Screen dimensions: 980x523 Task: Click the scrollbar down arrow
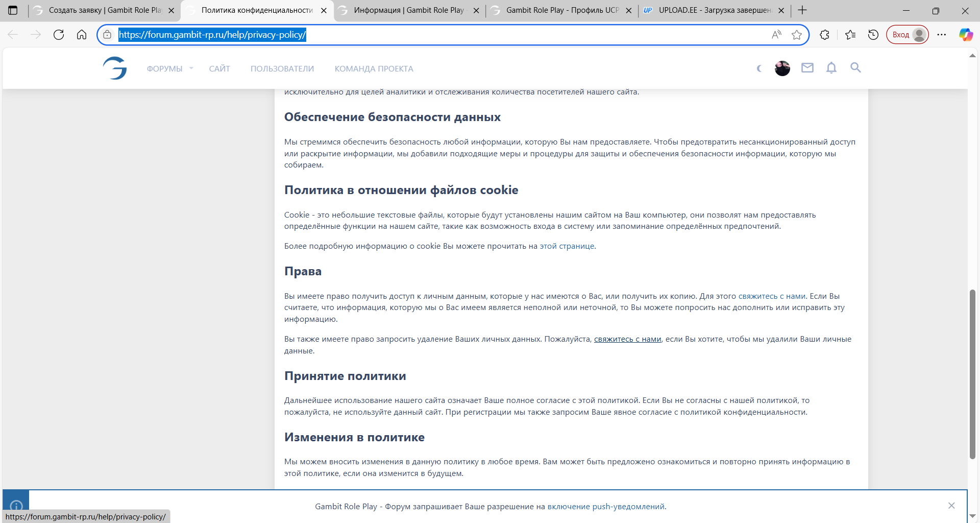coord(973,516)
